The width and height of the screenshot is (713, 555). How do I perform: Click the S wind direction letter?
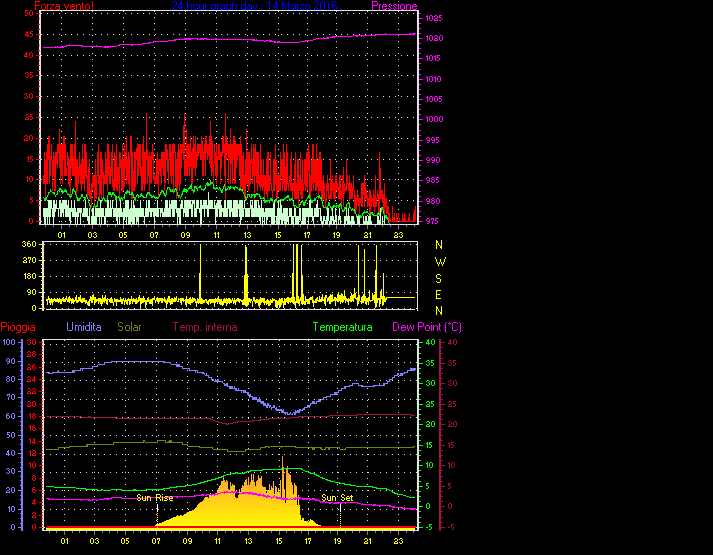[438, 279]
